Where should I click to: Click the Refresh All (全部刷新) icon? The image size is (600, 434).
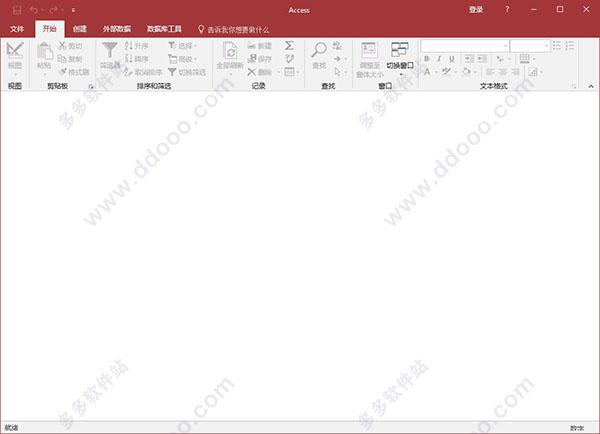[230, 51]
